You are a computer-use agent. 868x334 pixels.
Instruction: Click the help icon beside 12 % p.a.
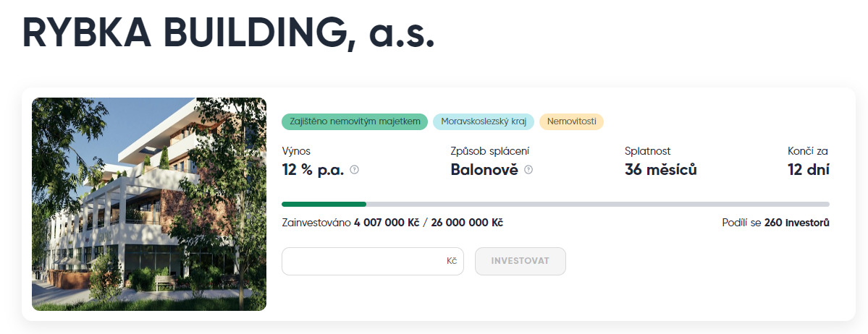[355, 170]
